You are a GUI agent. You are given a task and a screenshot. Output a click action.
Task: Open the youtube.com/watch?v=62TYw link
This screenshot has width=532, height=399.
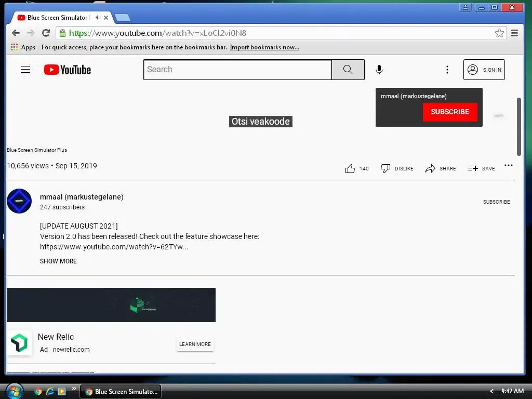click(114, 247)
